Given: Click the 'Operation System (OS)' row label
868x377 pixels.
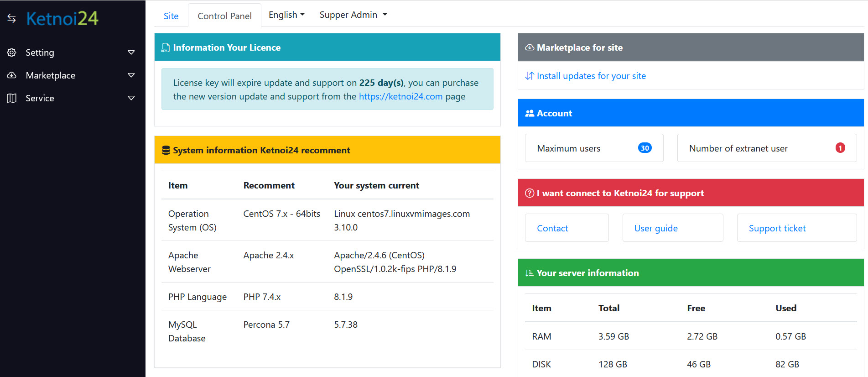Looking at the screenshot, I should [x=192, y=220].
